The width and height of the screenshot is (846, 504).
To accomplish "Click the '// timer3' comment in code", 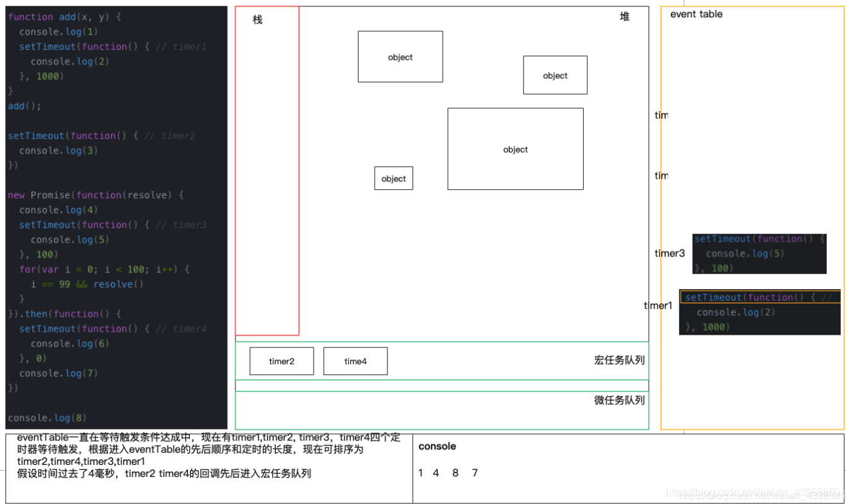I will 181,224.
